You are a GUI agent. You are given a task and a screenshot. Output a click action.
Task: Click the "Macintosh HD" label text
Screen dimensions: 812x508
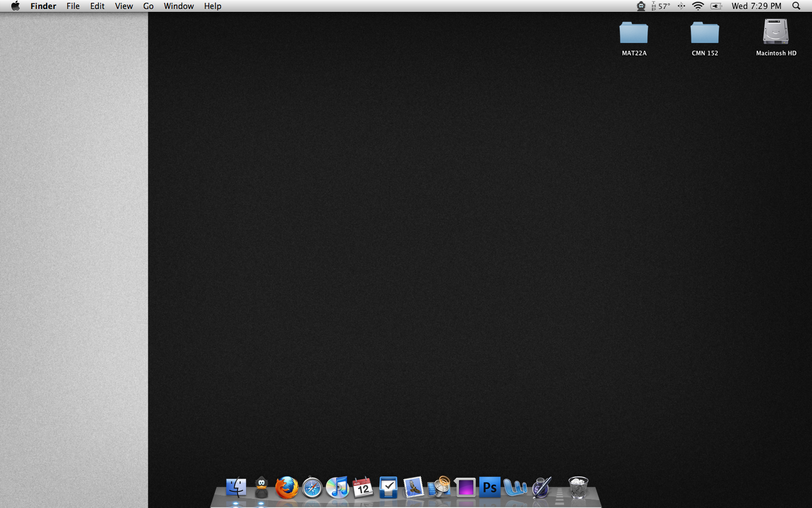[776, 53]
